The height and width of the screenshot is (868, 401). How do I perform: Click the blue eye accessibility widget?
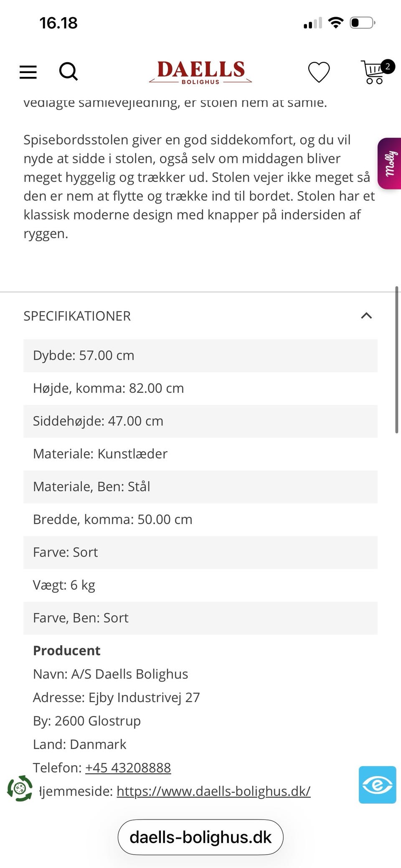click(x=377, y=784)
